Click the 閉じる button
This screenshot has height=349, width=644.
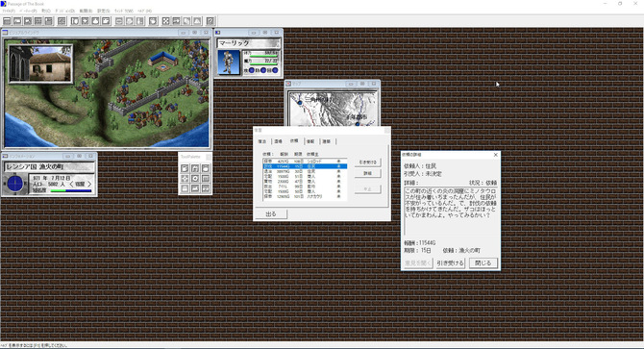pyautogui.click(x=483, y=262)
